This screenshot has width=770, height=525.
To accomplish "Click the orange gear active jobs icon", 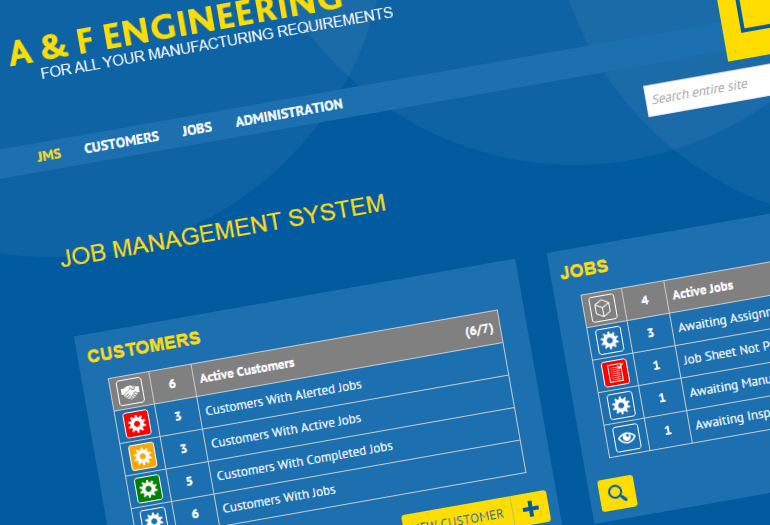I will click(143, 457).
